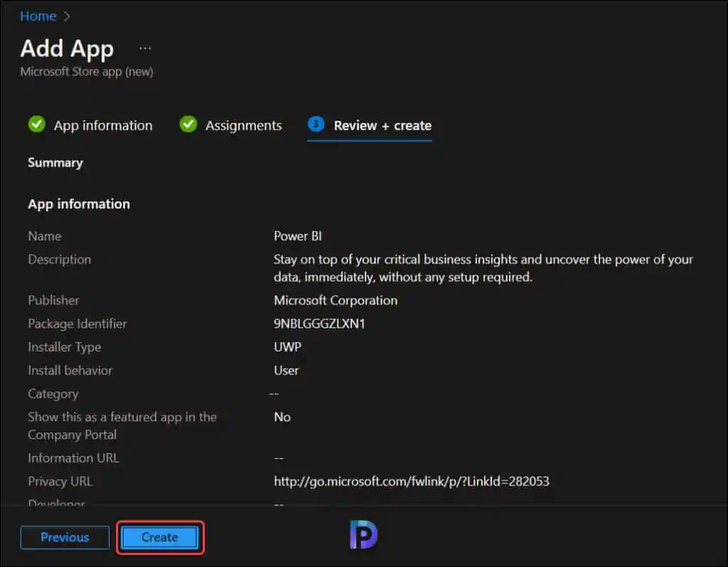Image resolution: width=728 pixels, height=567 pixels.
Task: Select the UWP installer type value
Action: pyautogui.click(x=287, y=347)
